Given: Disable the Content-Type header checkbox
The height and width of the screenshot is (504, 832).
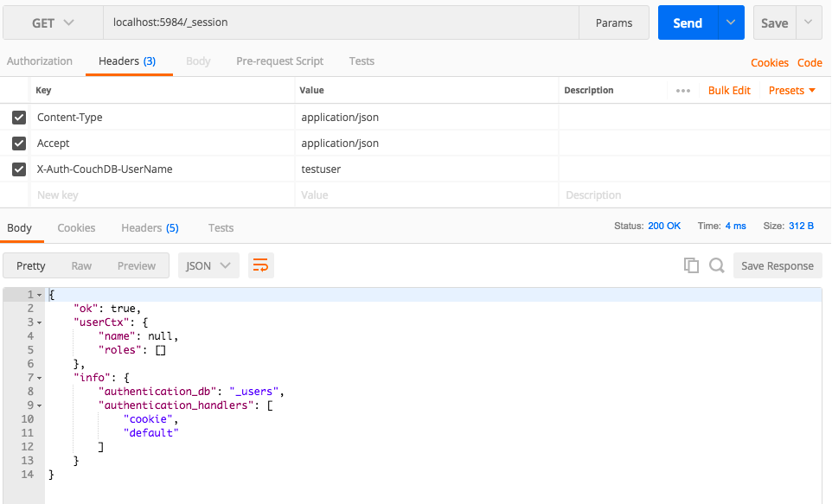Looking at the screenshot, I should [x=18, y=117].
